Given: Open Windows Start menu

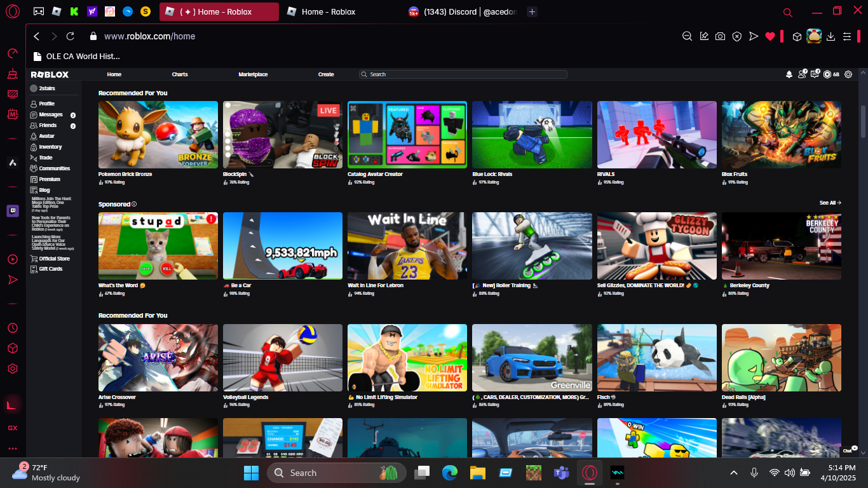Looking at the screenshot, I should [x=251, y=473].
